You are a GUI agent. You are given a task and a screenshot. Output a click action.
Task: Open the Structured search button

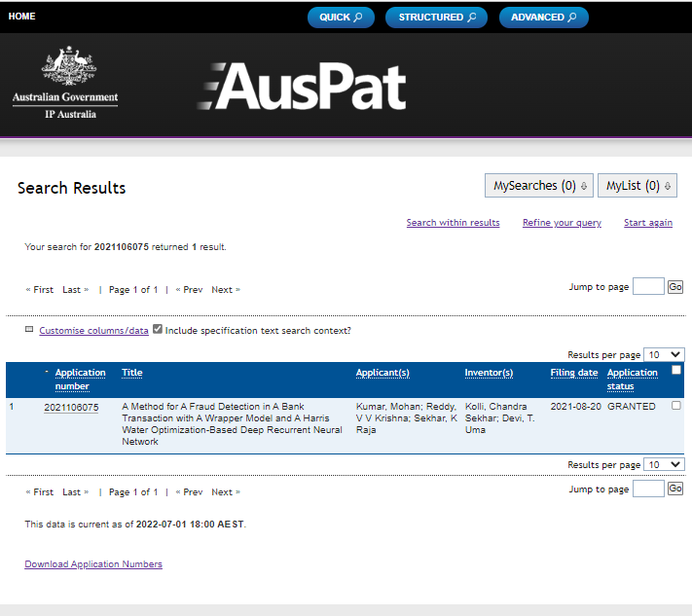click(436, 18)
